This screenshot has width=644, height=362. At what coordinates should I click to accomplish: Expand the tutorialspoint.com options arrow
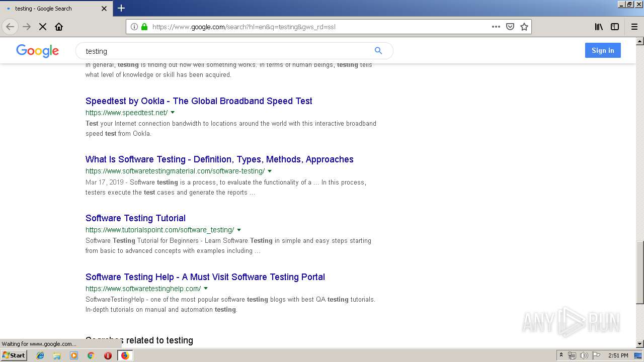point(239,230)
